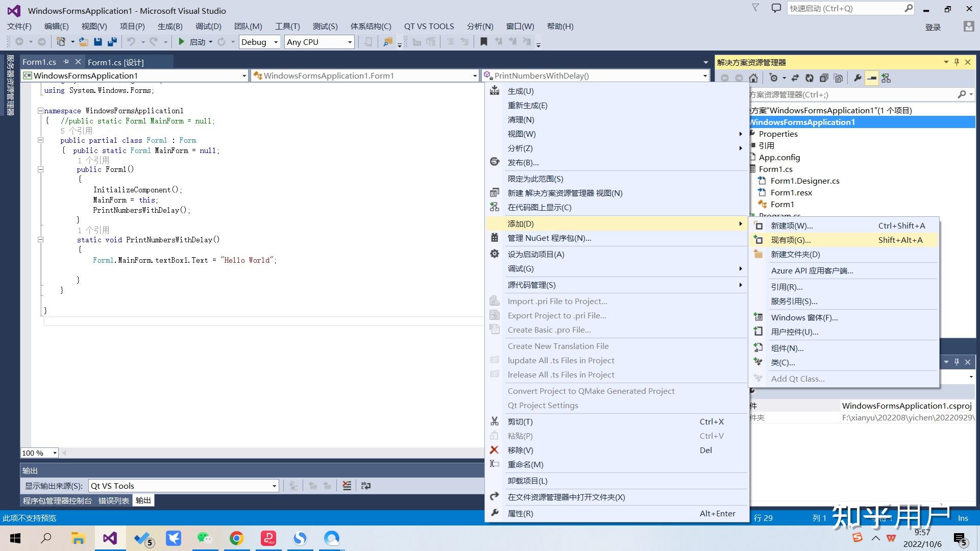The height and width of the screenshot is (551, 980).
Task: Click the Refresh icon in Solution Explorer
Action: [809, 78]
